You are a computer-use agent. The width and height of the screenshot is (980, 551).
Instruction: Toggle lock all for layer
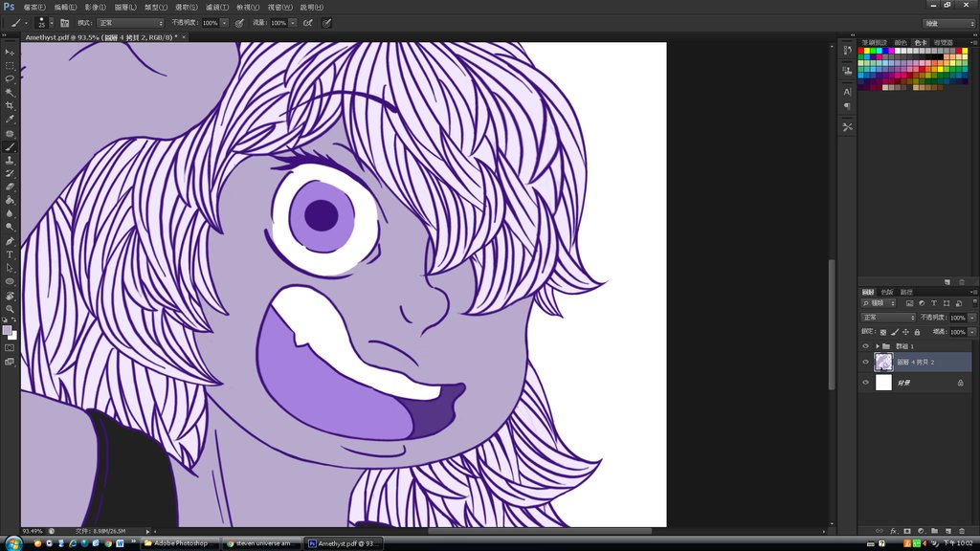click(x=917, y=332)
